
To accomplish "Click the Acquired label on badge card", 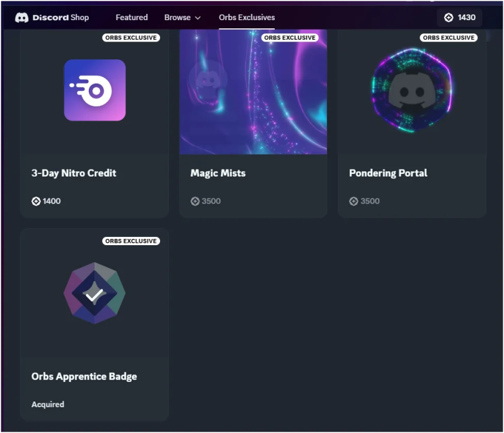I will coord(48,405).
